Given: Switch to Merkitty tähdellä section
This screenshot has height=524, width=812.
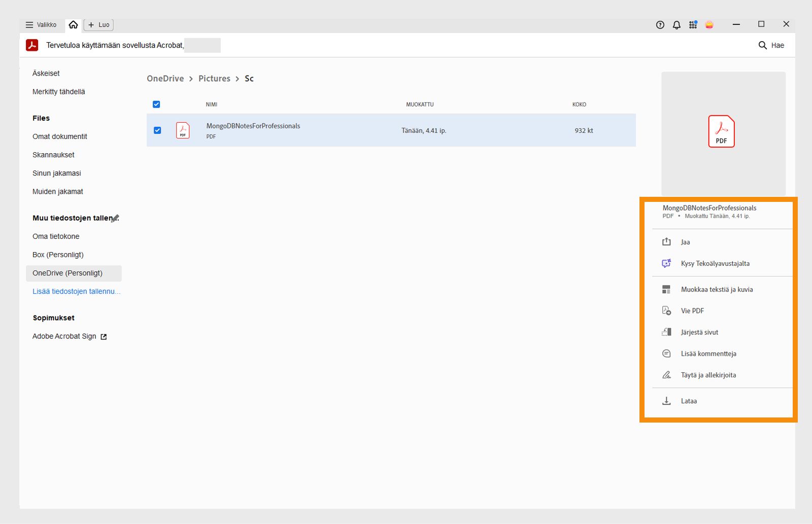Looking at the screenshot, I should 57,91.
